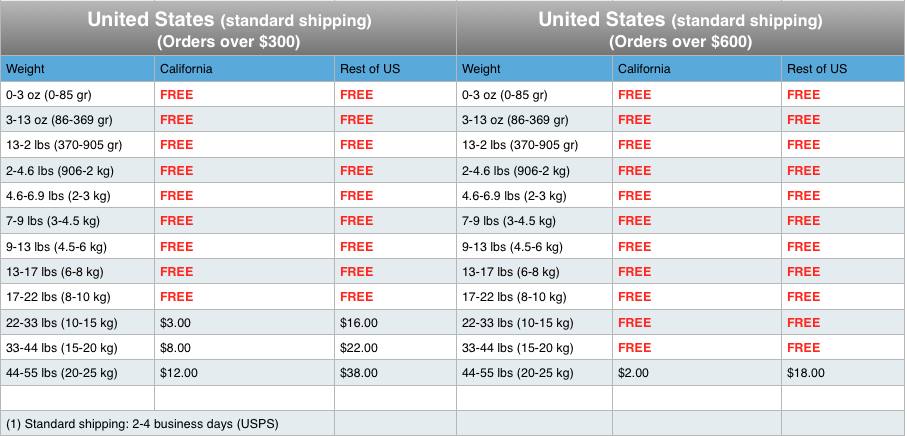Click FREE California cell for 22-33 lbs
This screenshot has height=436, width=907.
[x=634, y=322]
